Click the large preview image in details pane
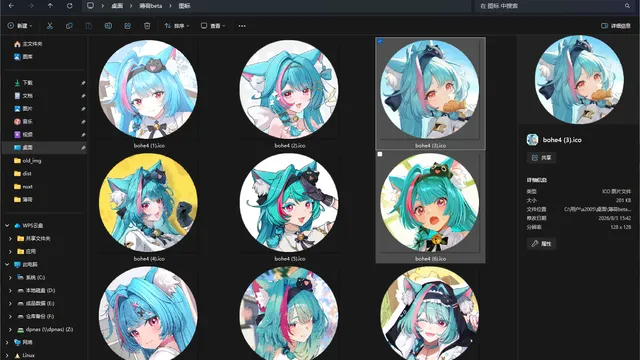The height and width of the screenshot is (360, 640). pos(579,79)
